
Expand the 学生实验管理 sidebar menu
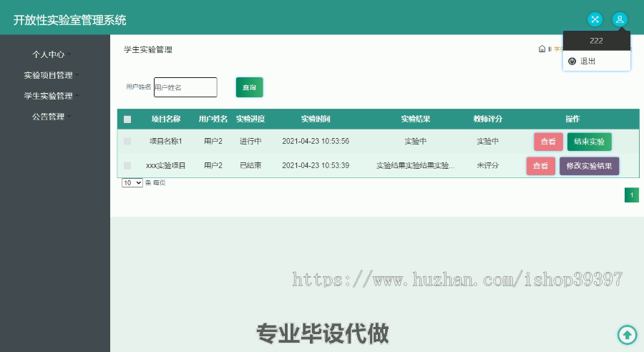coord(52,96)
